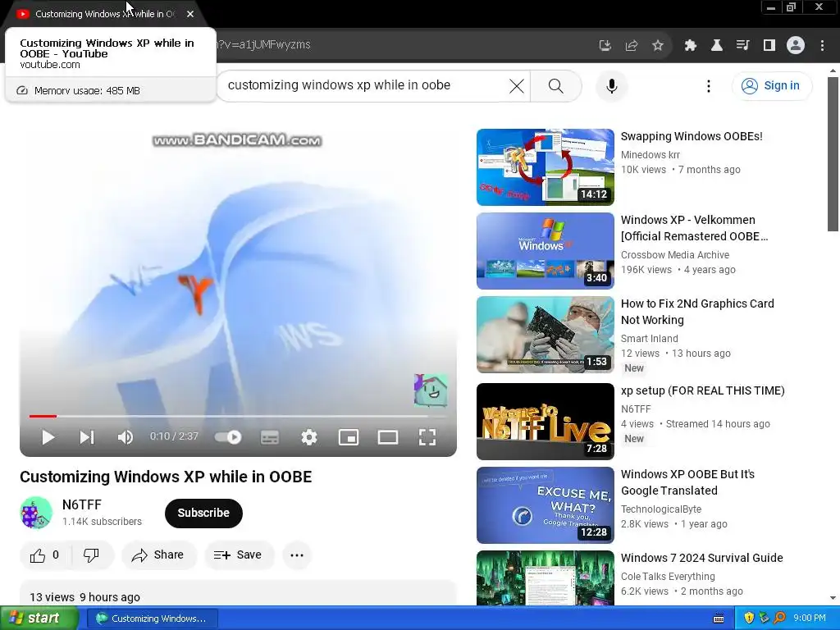Switch to theater mode
Viewport: 840px width, 630px height.
point(388,437)
